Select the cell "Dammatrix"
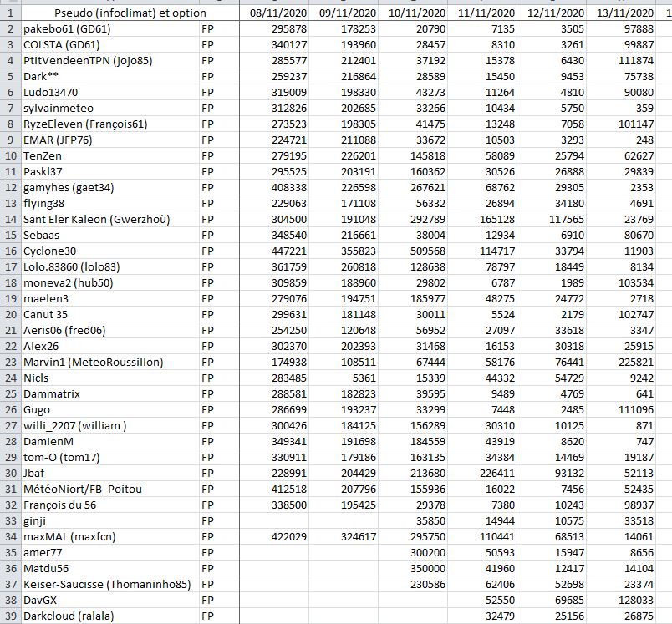 pyautogui.click(x=110, y=393)
